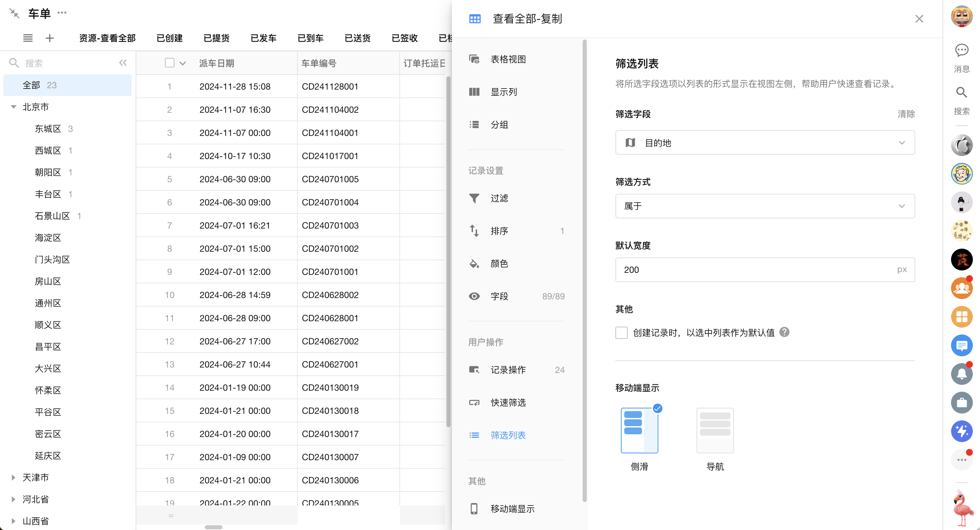
Task: Collapse the 北京市 tree node
Action: [x=13, y=107]
